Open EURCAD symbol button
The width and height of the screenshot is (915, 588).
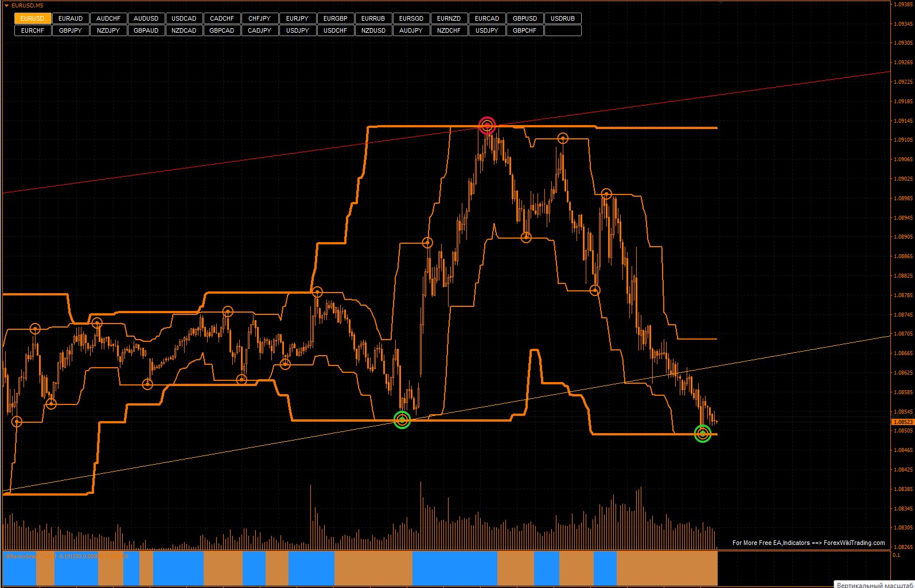coord(486,18)
